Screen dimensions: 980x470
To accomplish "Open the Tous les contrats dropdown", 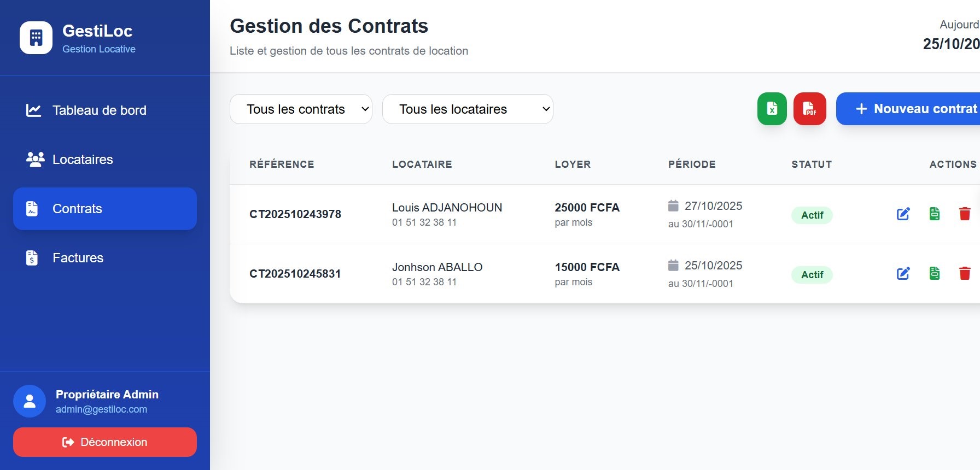I will tap(301, 109).
